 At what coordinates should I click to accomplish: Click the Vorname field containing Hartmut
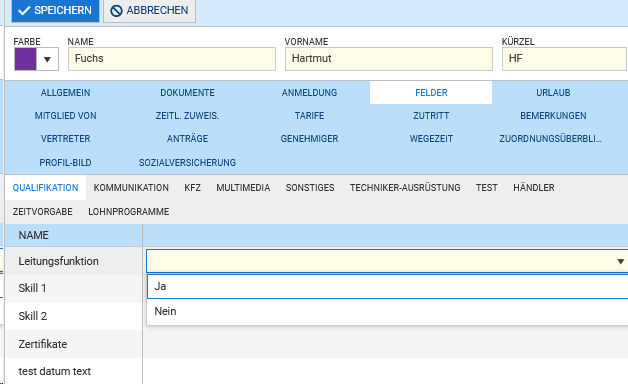(389, 59)
